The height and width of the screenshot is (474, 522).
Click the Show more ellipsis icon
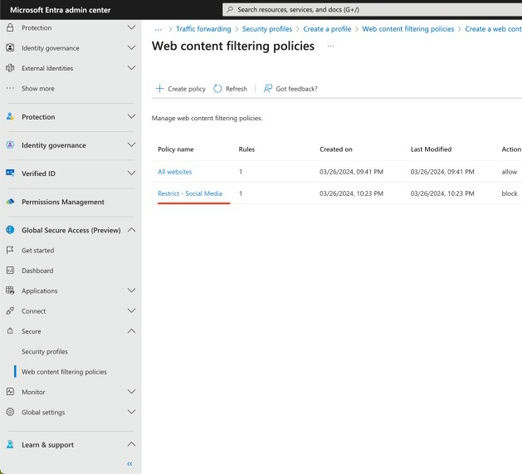(10, 88)
